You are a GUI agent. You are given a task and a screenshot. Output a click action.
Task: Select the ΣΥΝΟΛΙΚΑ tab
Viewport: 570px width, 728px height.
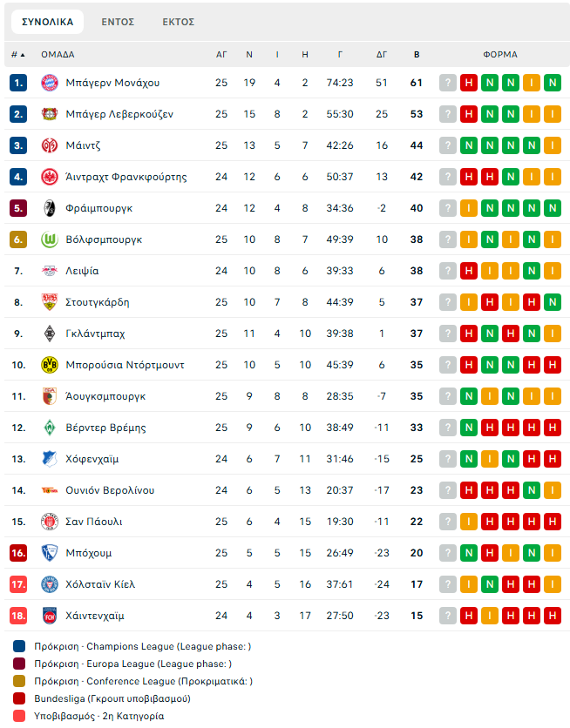tap(48, 22)
